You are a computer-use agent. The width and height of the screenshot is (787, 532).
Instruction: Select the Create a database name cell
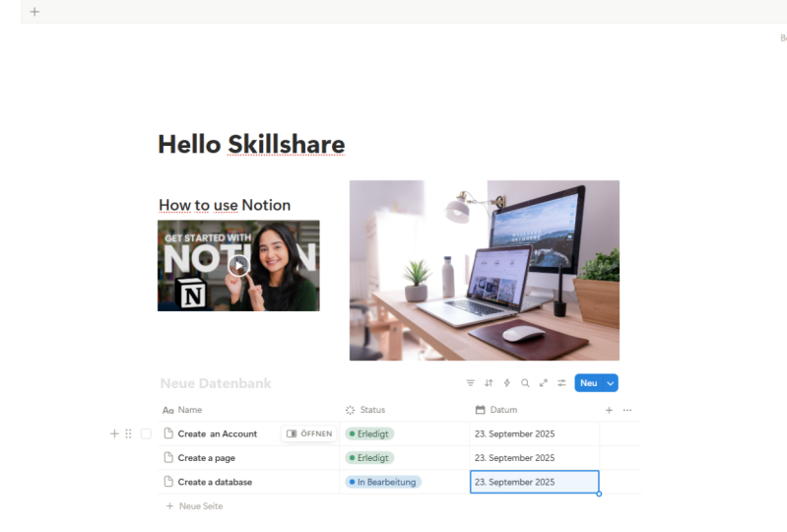click(249, 482)
